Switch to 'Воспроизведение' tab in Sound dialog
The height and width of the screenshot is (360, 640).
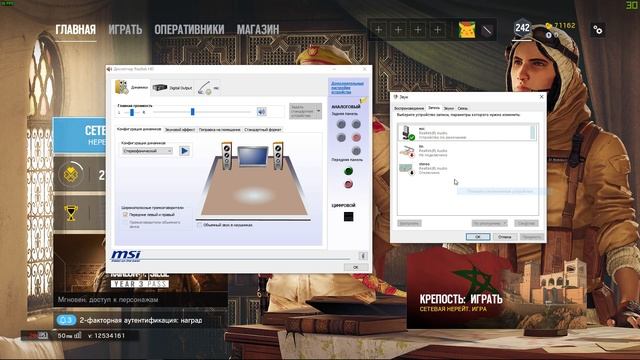[x=409, y=109]
